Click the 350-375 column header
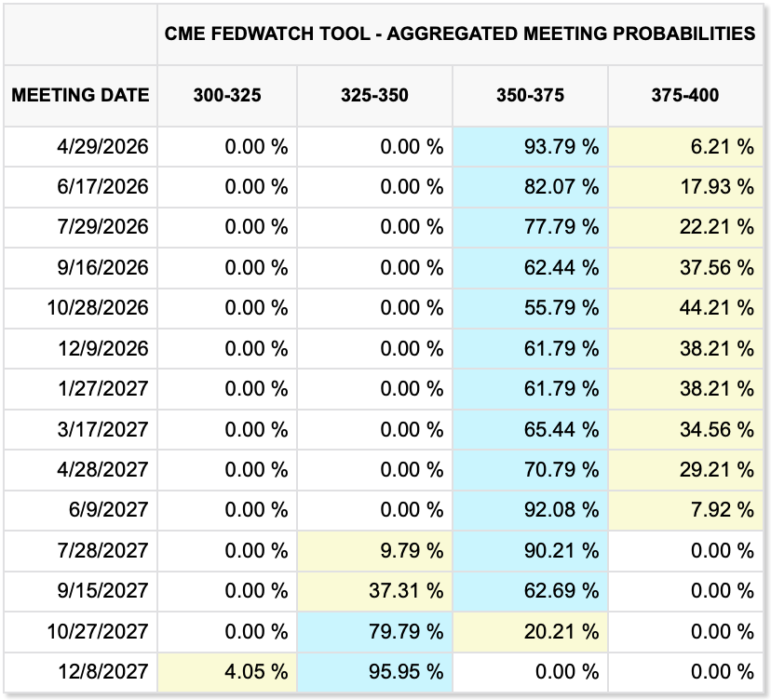This screenshot has width=771, height=700. (530, 95)
